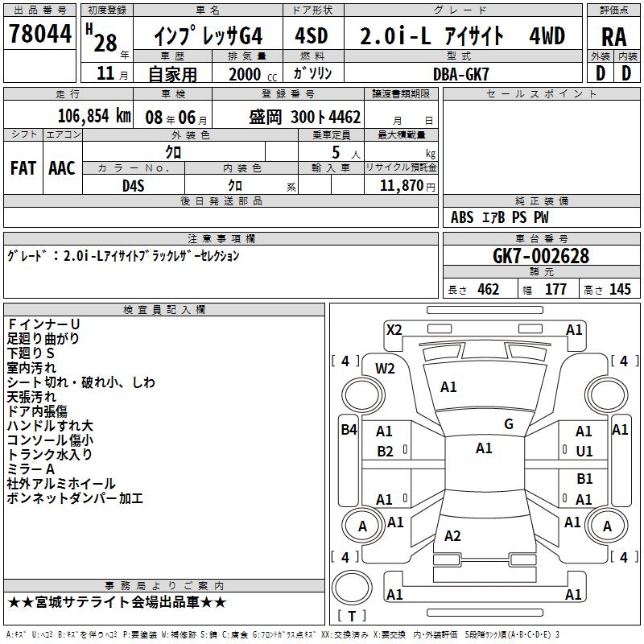Viewport: 644px width, 644px height.
Task: Click inspector note FインナーU
Action: coord(43,324)
